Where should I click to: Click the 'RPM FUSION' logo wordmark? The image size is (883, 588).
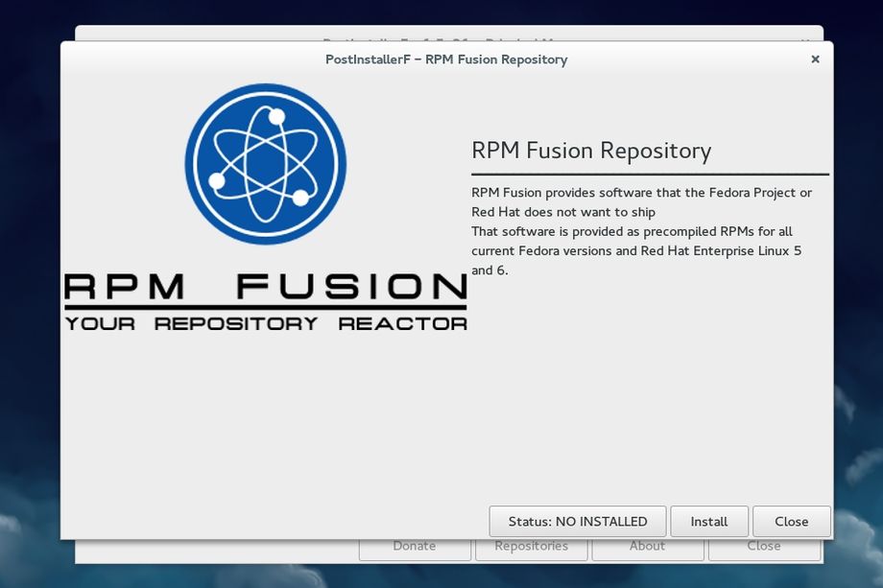tap(266, 286)
